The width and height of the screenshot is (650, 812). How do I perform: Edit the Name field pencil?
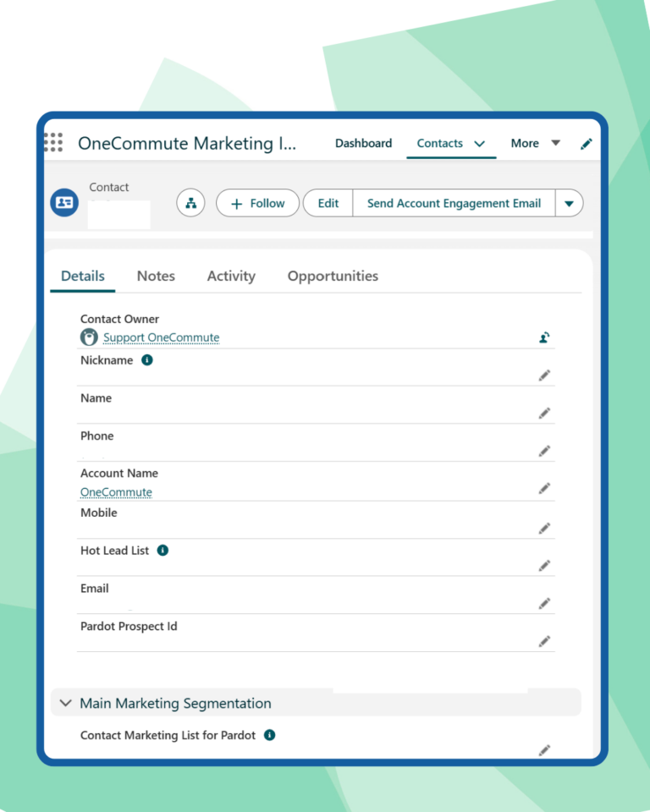544,414
